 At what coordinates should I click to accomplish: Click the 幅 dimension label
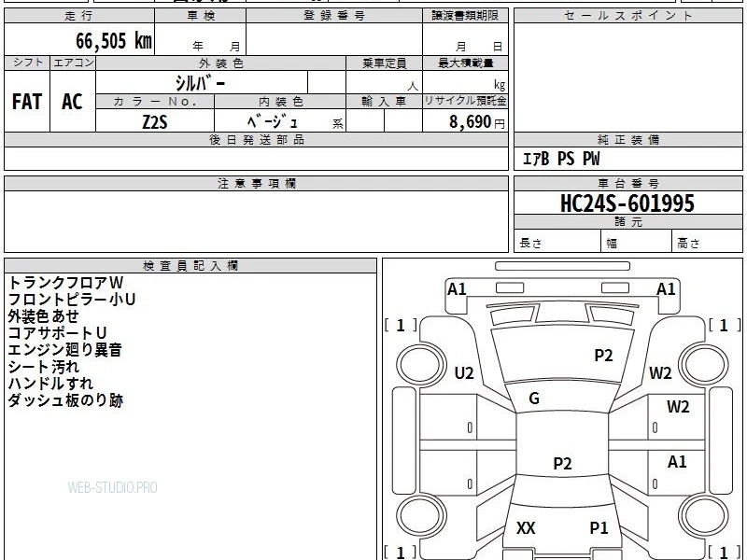(612, 244)
